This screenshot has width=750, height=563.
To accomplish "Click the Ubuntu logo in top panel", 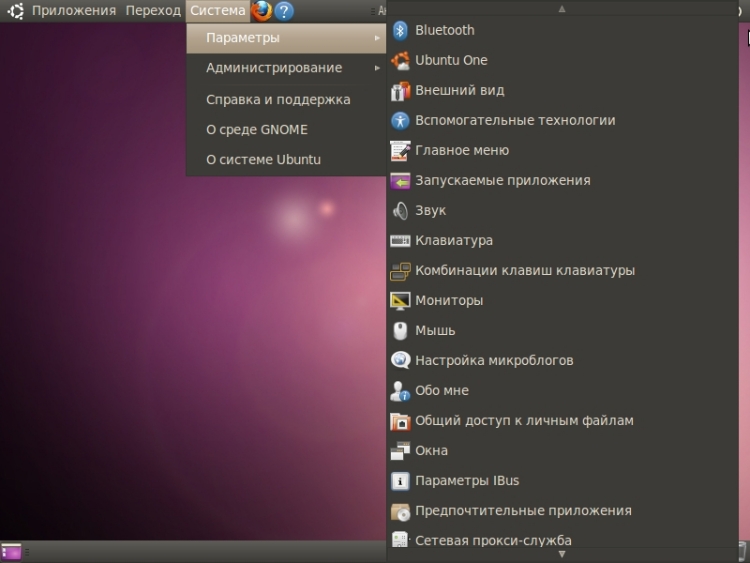I will tap(16, 11).
